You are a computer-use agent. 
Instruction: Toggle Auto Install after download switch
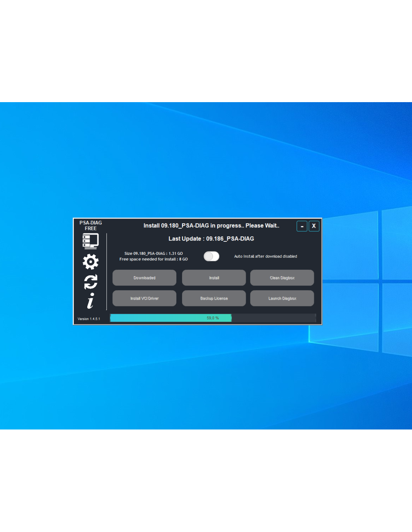coord(211,256)
